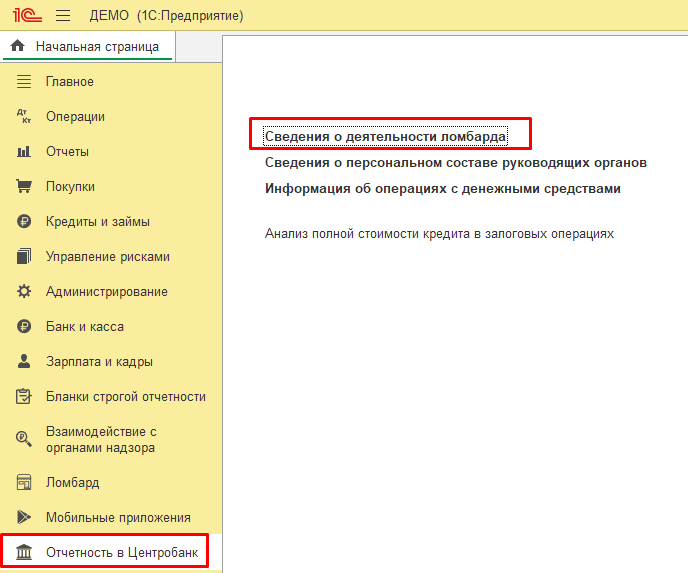Click the Зарплата и кадры person icon
The image size is (688, 573).
pos(25,362)
